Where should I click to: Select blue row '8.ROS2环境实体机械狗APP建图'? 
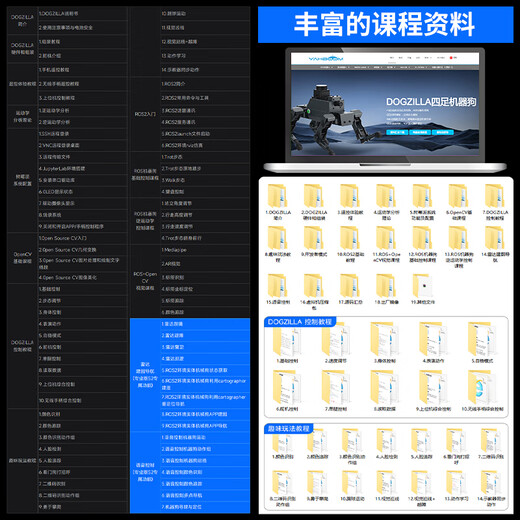pyautogui.click(x=205, y=414)
